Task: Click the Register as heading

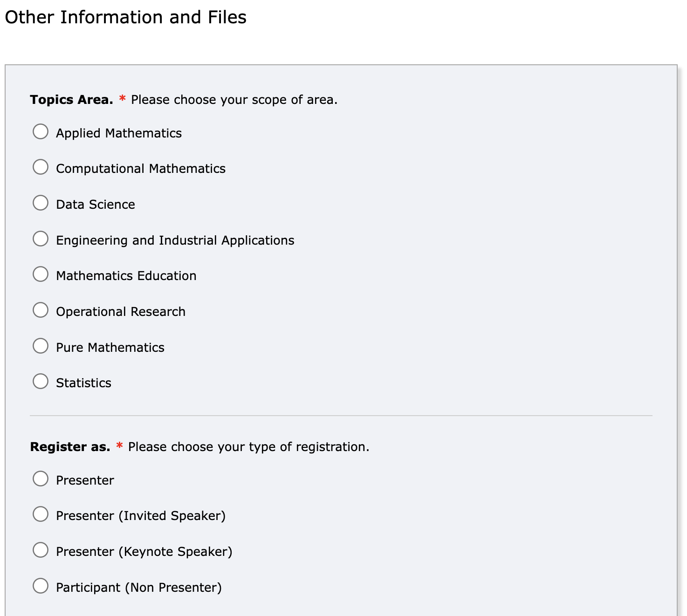Action: click(x=70, y=447)
